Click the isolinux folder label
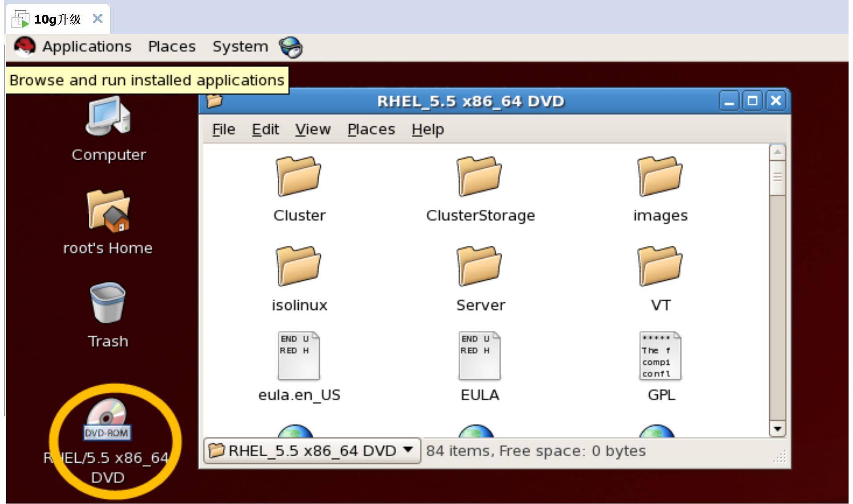 point(299,305)
